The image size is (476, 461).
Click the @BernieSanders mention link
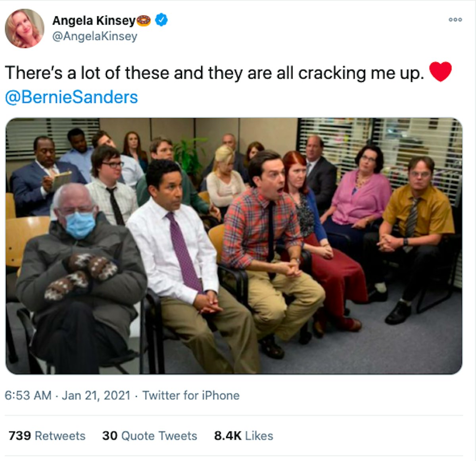[x=71, y=96]
